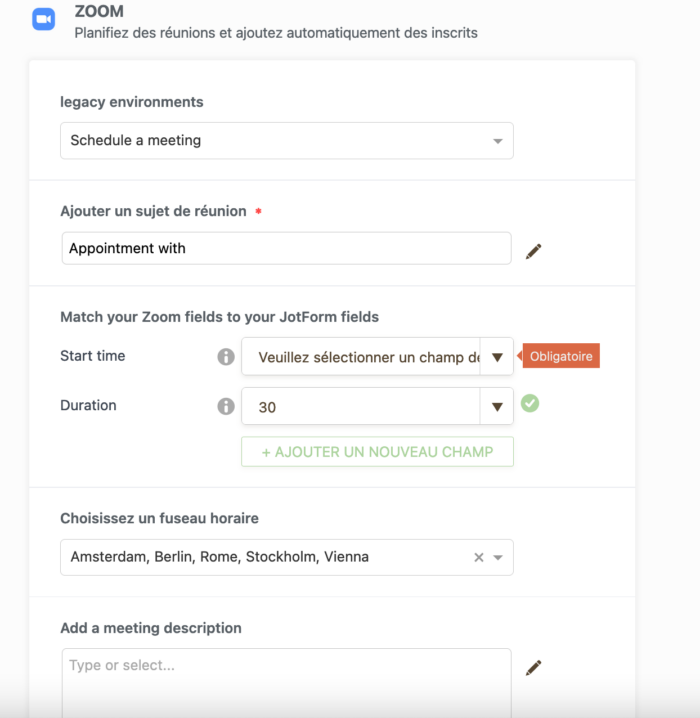
Task: Clear the selected timezone with the X
Action: (x=479, y=558)
